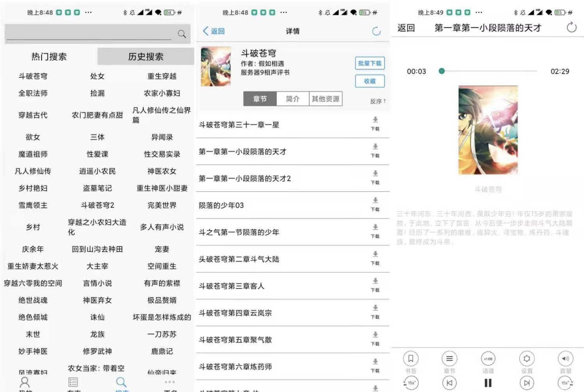584x392 pixels.
Task: Open player 设置 gear icon
Action: click(527, 359)
